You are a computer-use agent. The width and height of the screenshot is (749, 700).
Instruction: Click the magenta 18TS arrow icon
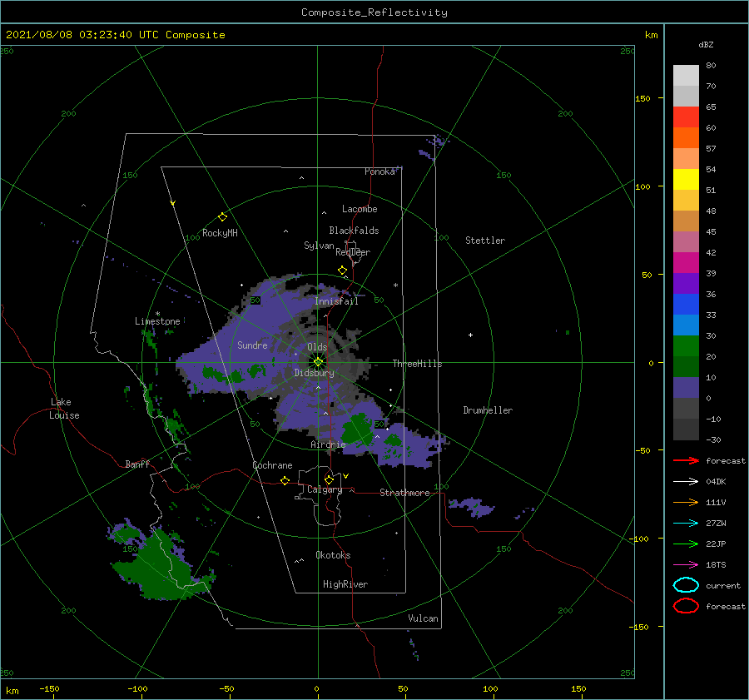[x=686, y=565]
